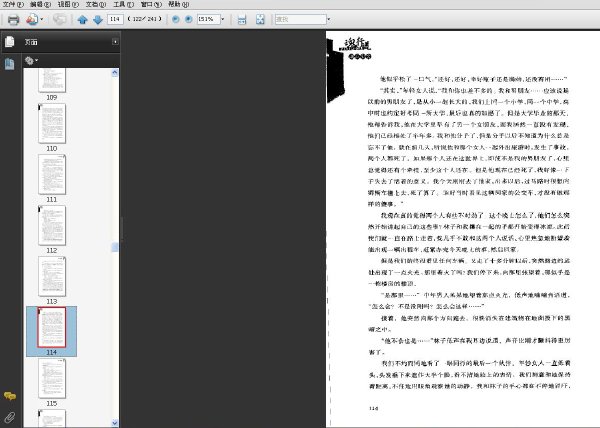Open the Attachments paperclip icon
Image resolution: width=600 pixels, height=428 pixels.
[x=10, y=417]
